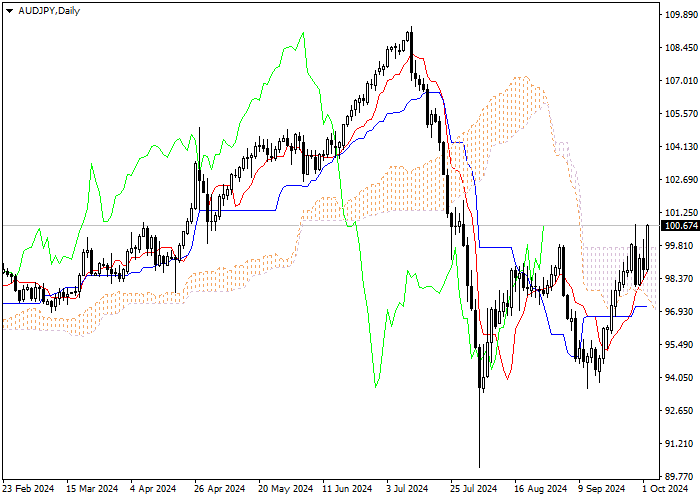Select the 107.010 price axis label
This screenshot has height=500, width=700.
coord(681,81)
